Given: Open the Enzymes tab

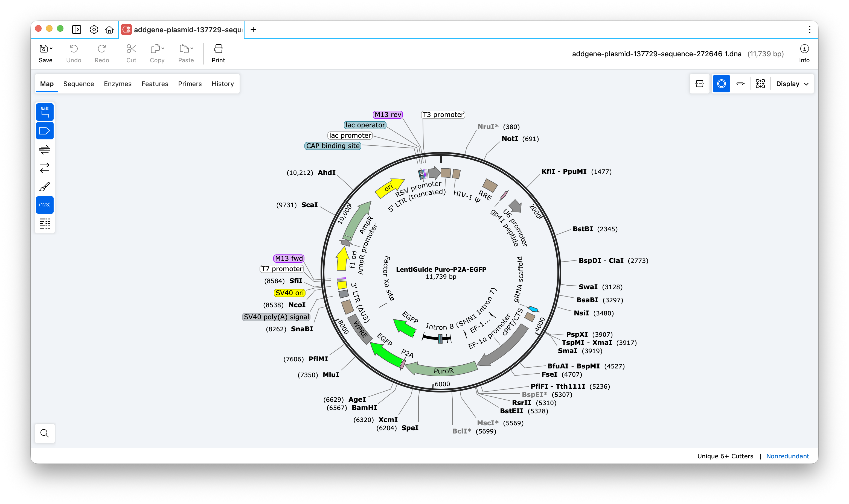Looking at the screenshot, I should point(118,84).
